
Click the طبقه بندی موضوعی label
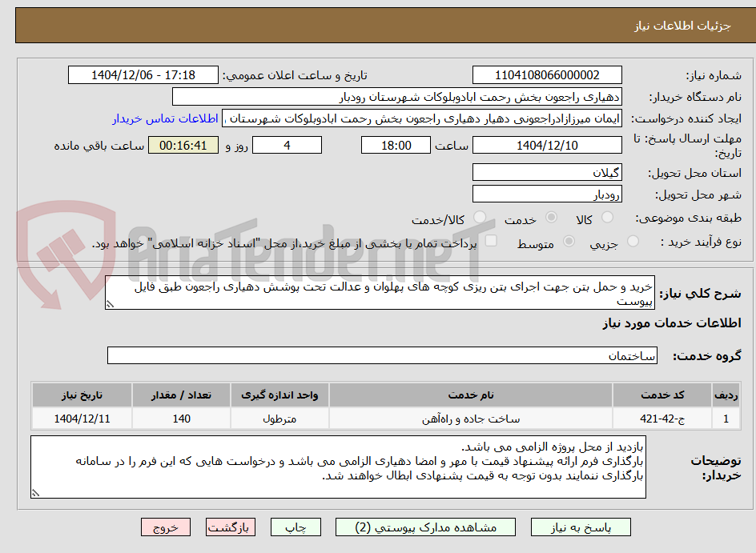click(689, 218)
